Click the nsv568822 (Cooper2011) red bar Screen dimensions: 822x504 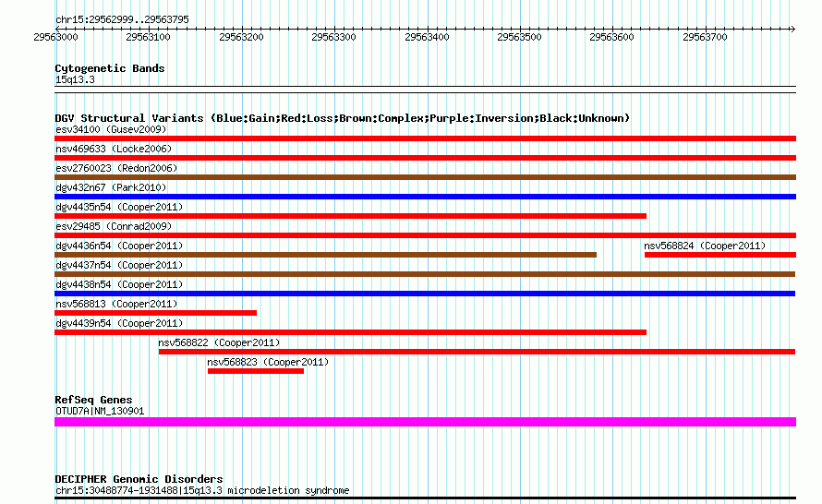pyautogui.click(x=477, y=352)
